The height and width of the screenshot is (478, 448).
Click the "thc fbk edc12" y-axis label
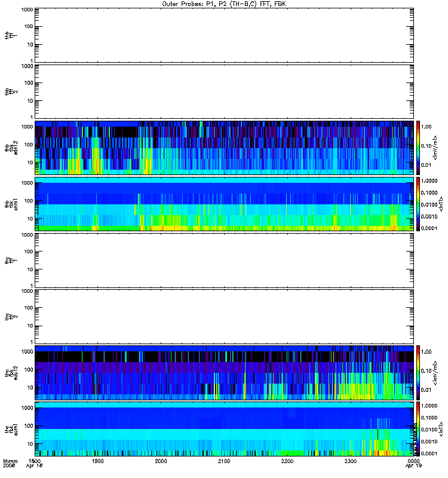pos(11,372)
